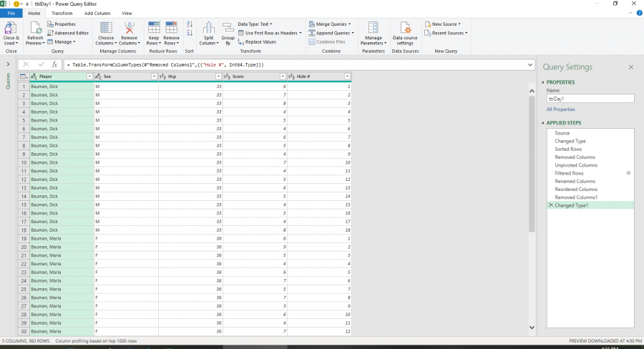Click the Split Column icon
This screenshot has width=644, height=349.
pyautogui.click(x=209, y=28)
